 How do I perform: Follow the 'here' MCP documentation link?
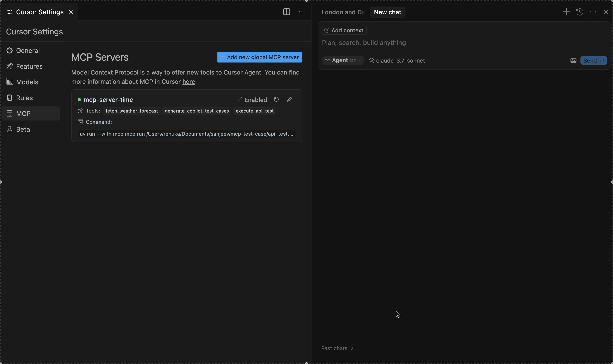point(188,82)
